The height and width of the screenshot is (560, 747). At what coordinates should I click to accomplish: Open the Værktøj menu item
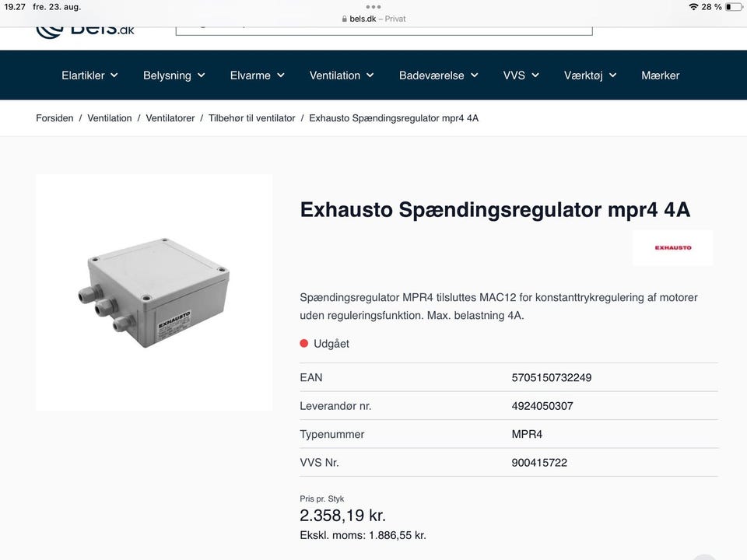583,75
